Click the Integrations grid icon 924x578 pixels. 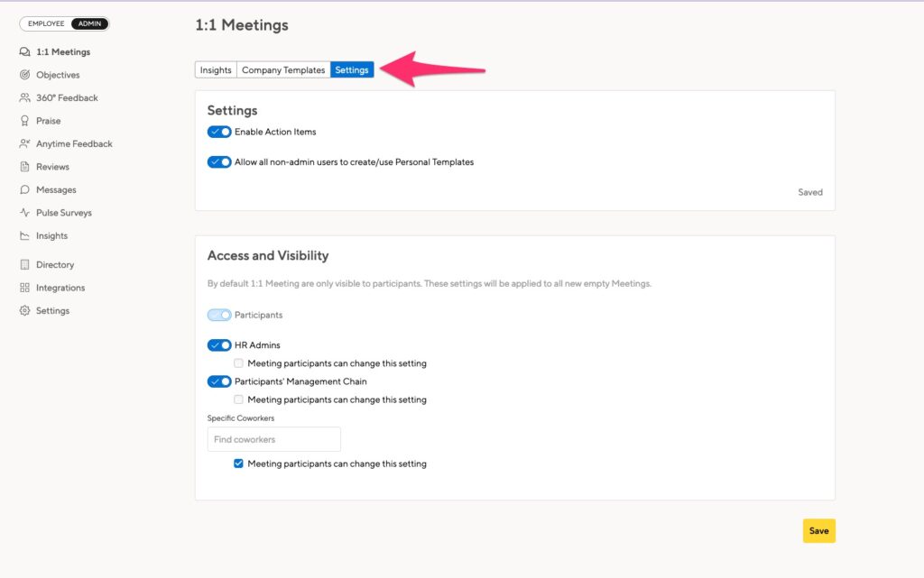(24, 288)
